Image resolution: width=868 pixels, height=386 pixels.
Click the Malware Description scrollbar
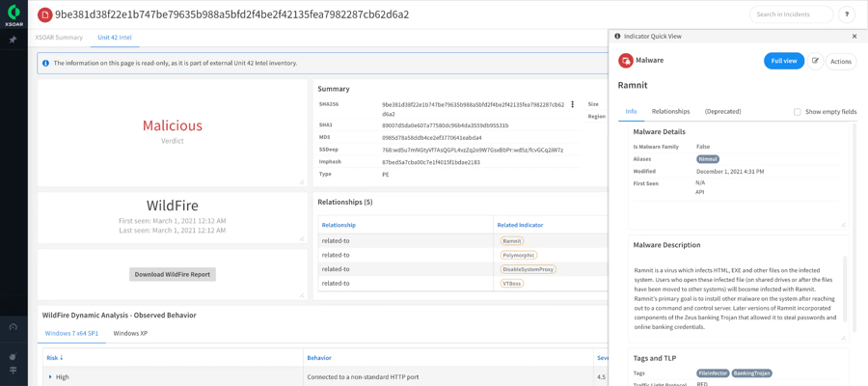(845, 288)
